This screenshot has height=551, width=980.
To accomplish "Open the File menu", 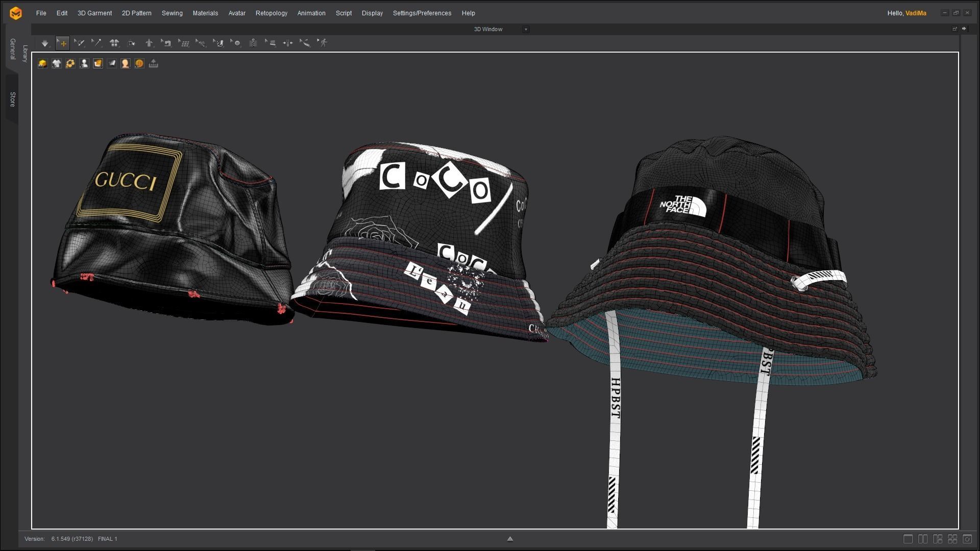I will point(41,13).
